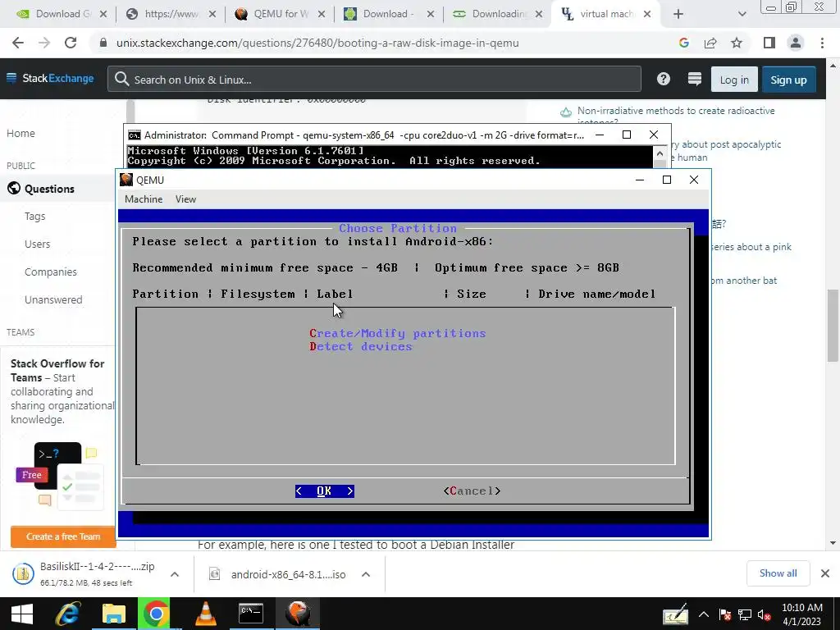This screenshot has height=630, width=840.
Task: Switch to Command Prompt taskbar icon
Action: tap(251, 613)
